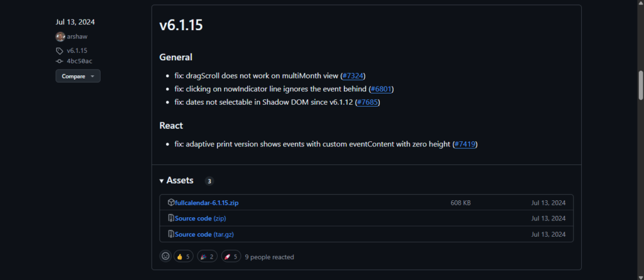Click the zip file icon for Source code (zip)
The width and height of the screenshot is (644, 280).
pyautogui.click(x=171, y=218)
